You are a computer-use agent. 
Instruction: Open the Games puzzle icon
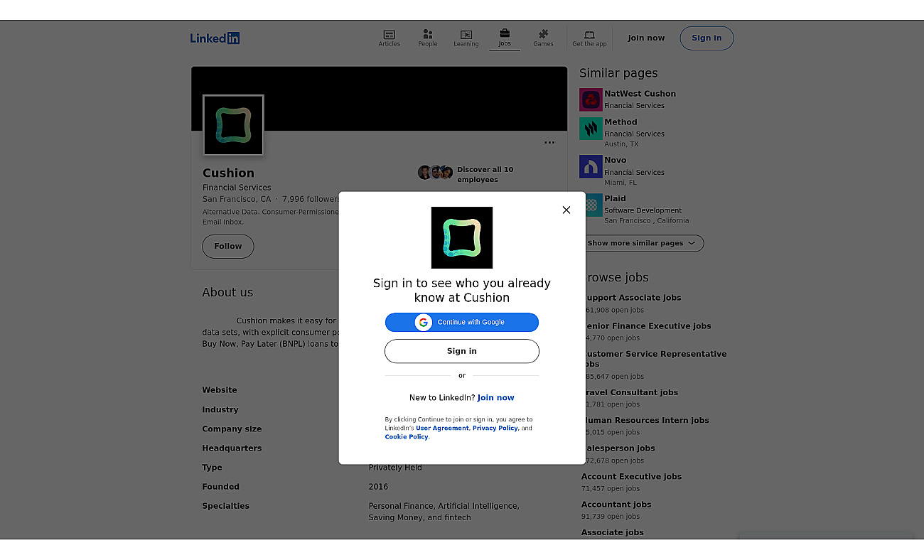click(543, 34)
